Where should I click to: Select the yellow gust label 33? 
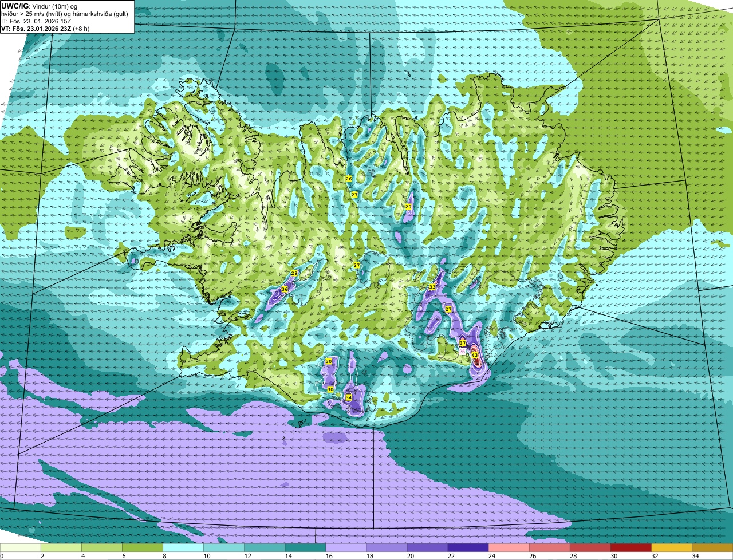point(432,287)
